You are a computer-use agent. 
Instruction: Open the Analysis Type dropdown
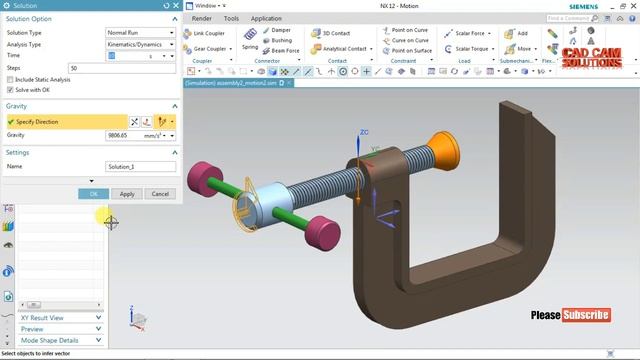[x=140, y=44]
